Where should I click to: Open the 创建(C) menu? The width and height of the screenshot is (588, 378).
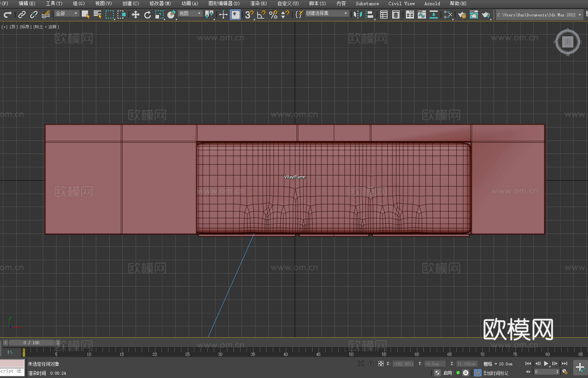pos(130,3)
